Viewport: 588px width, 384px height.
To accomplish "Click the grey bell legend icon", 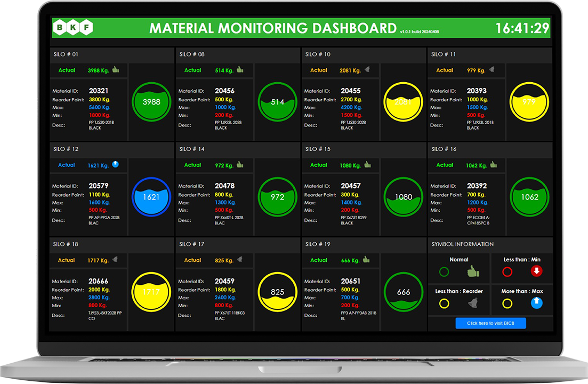I will pyautogui.click(x=473, y=303).
